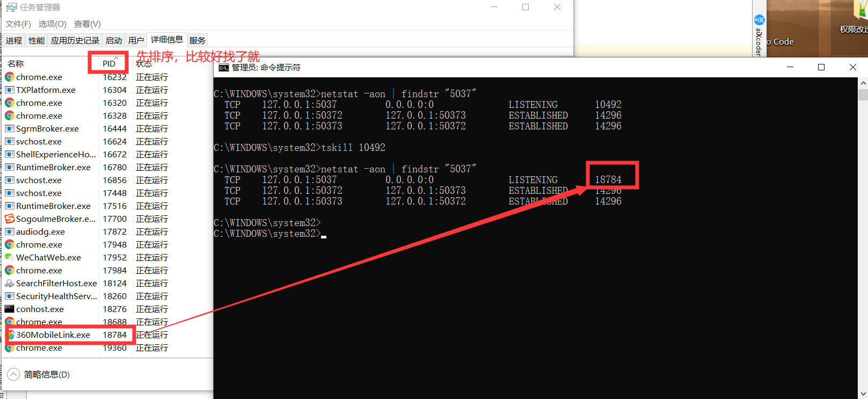Select the 360MobileLink.exe process name

coord(53,335)
